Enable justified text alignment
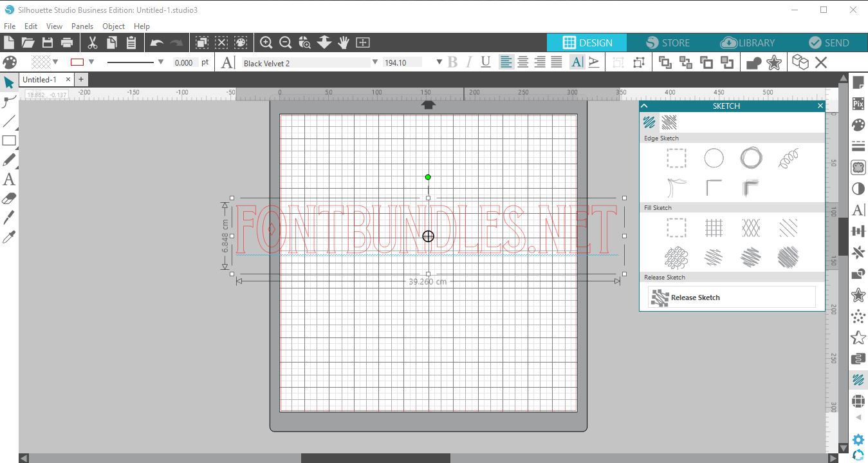Viewport: 868px width, 463px height. (x=557, y=62)
